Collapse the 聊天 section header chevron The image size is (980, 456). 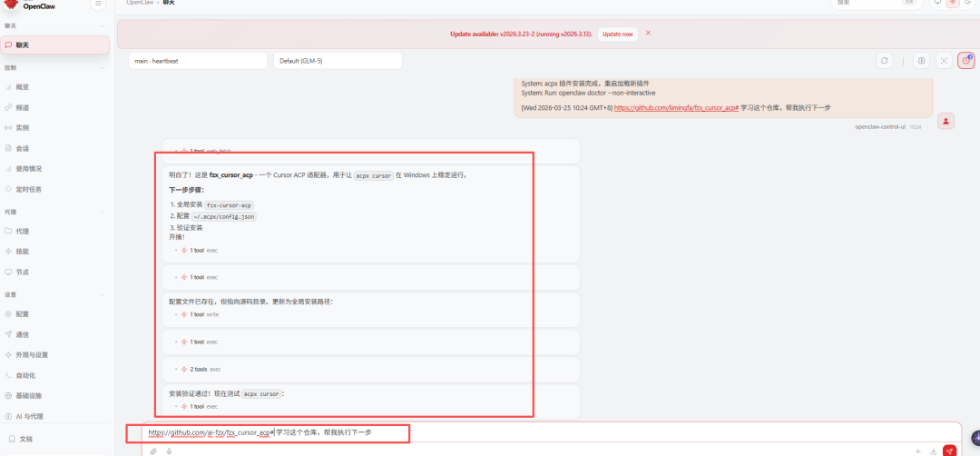tap(103, 26)
